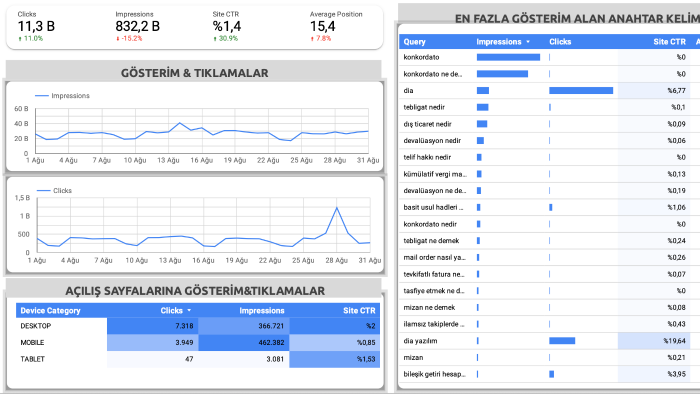Click the Device Category column header
The width and height of the screenshot is (700, 394).
50,311
